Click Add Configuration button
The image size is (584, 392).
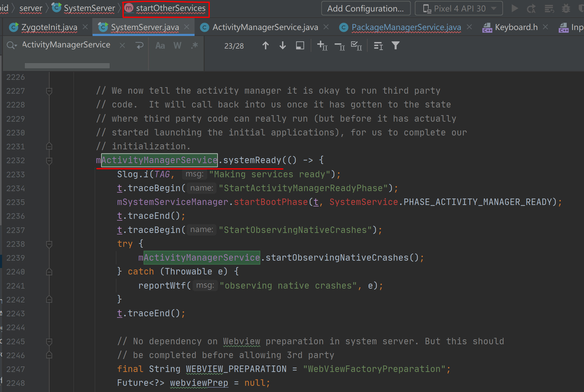point(366,9)
